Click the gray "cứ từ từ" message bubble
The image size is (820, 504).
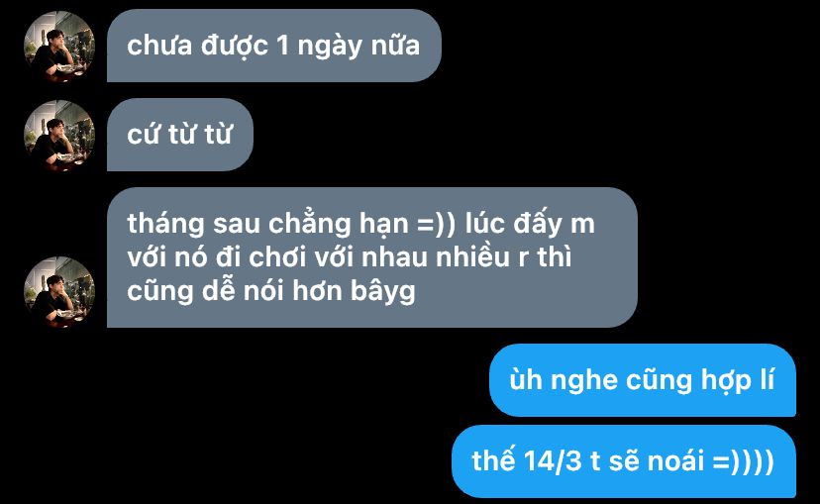click(180, 135)
